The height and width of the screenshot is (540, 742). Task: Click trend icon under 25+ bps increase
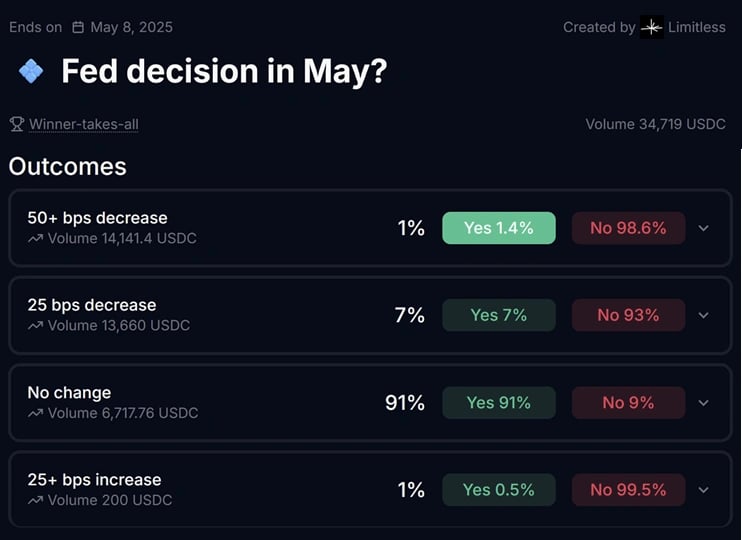click(x=35, y=501)
